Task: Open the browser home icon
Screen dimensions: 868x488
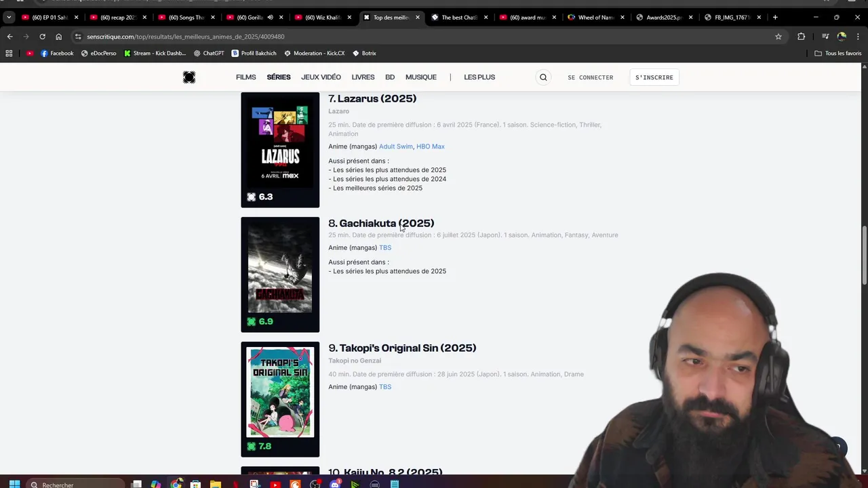Action: point(58,37)
